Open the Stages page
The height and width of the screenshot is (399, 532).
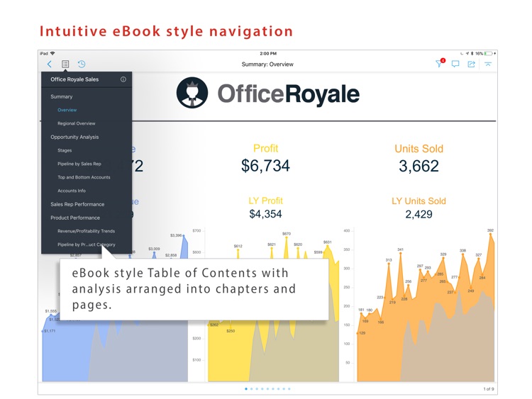65,150
